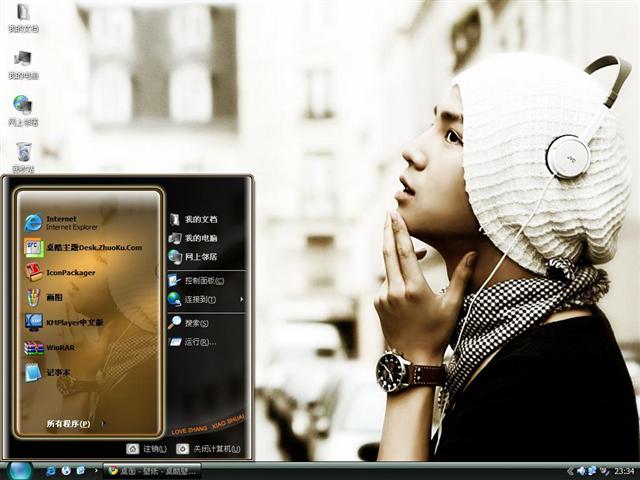Open the network tray icon
The height and width of the screenshot is (480, 640).
coord(592,471)
